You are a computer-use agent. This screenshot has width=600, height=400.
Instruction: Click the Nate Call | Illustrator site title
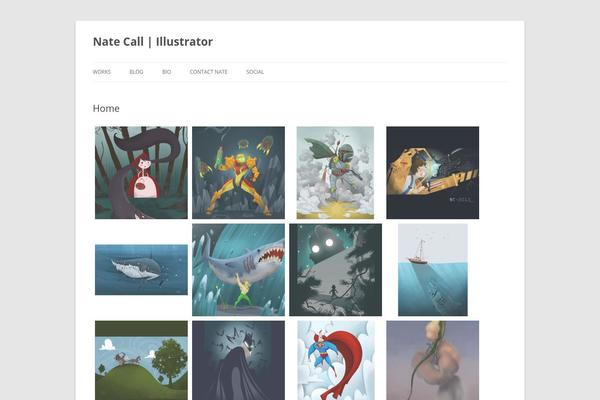pos(153,41)
